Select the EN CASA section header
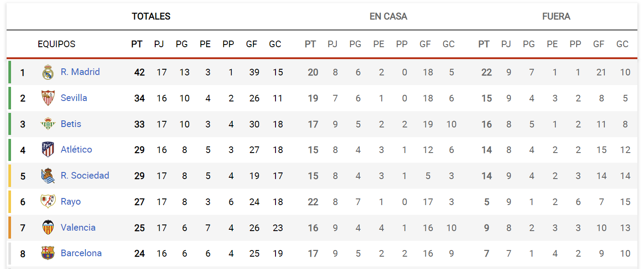Image resolution: width=644 pixels, height=269 pixels. (x=388, y=17)
